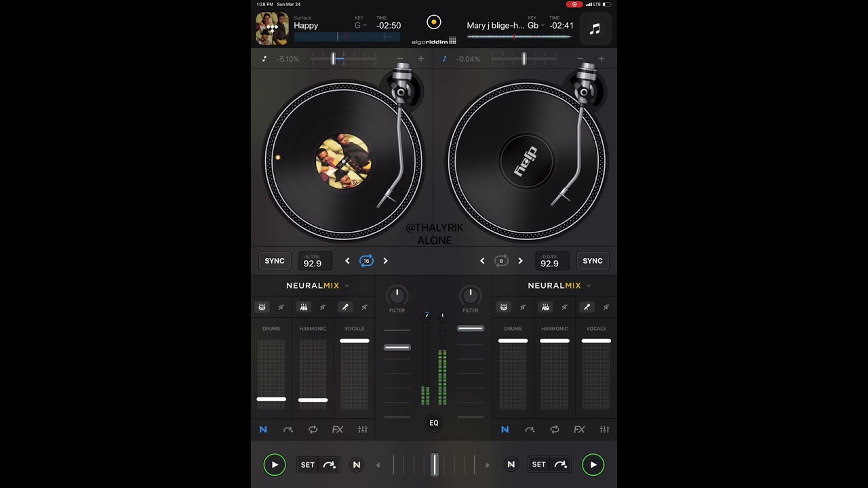
Task: Click the jump-to-cue arrow beside SET on Happy deck
Action: [330, 464]
